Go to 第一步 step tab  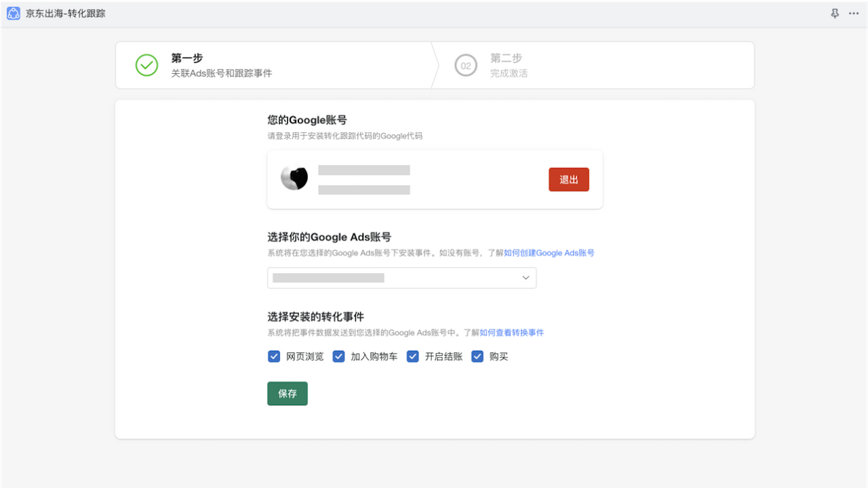[273, 65]
